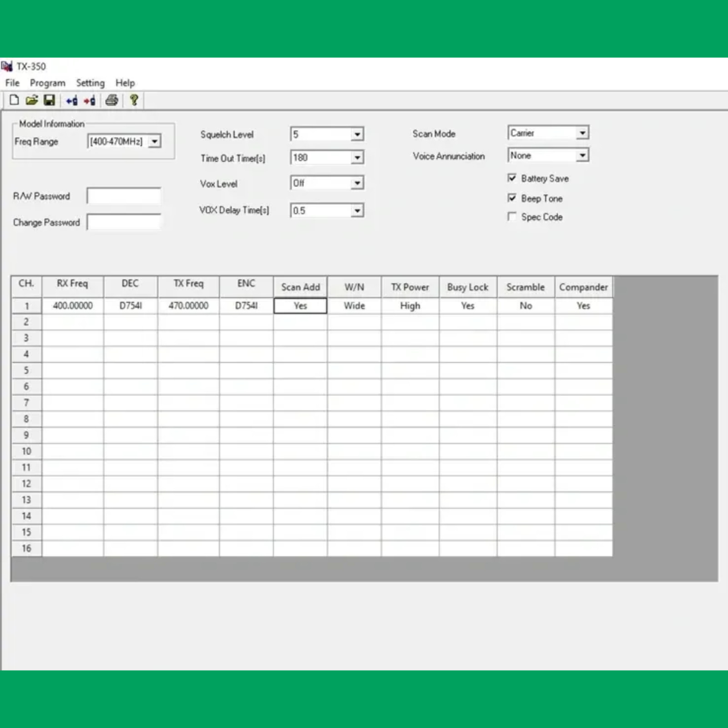Enable the Spec Code checkbox
Viewport: 728px width, 728px height.
[x=512, y=217]
